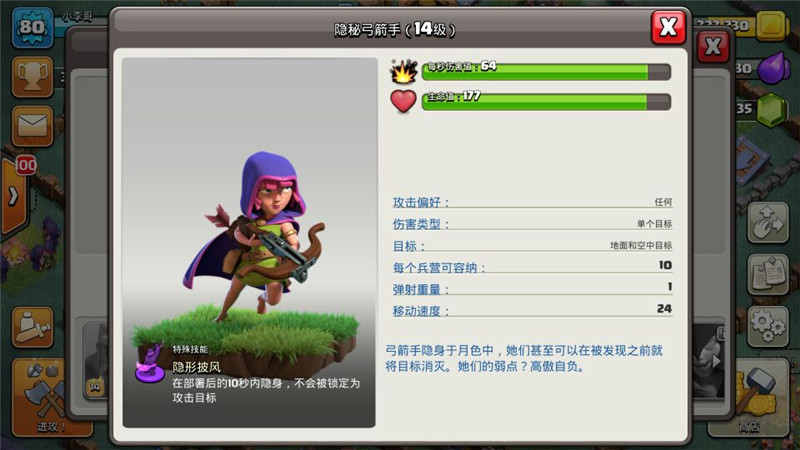Click the red heart hitpoints icon
Viewport: 800px width, 450px height.
click(x=403, y=101)
